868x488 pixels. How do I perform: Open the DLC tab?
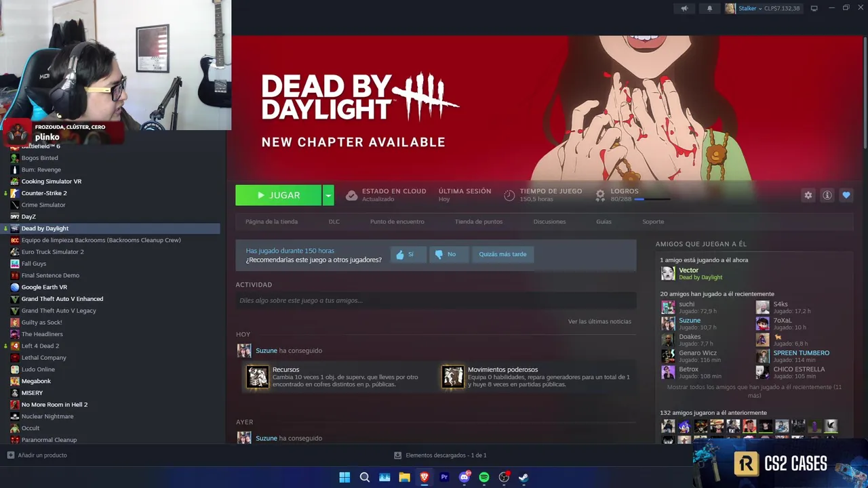coord(334,222)
